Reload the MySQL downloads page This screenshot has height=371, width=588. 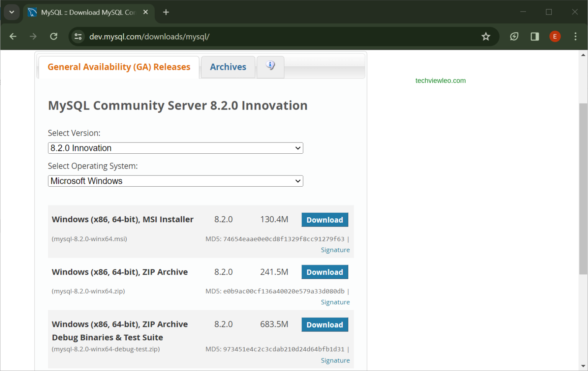click(54, 36)
